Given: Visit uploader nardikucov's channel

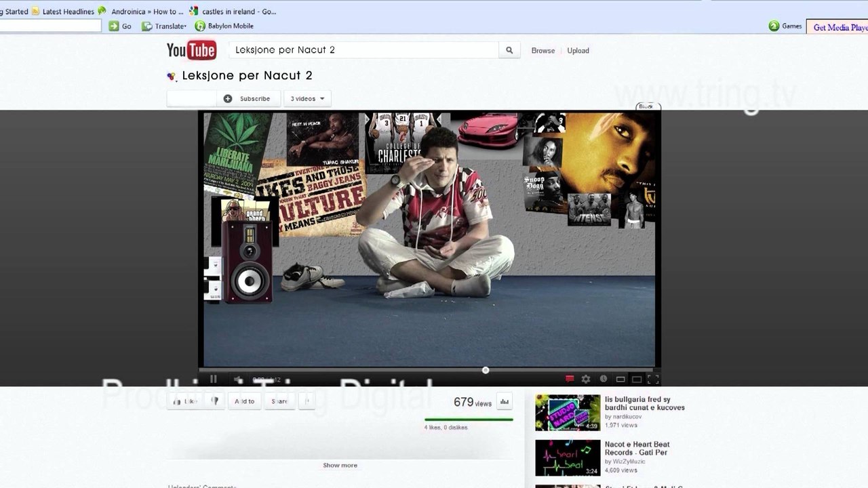Looking at the screenshot, I should coord(627,417).
